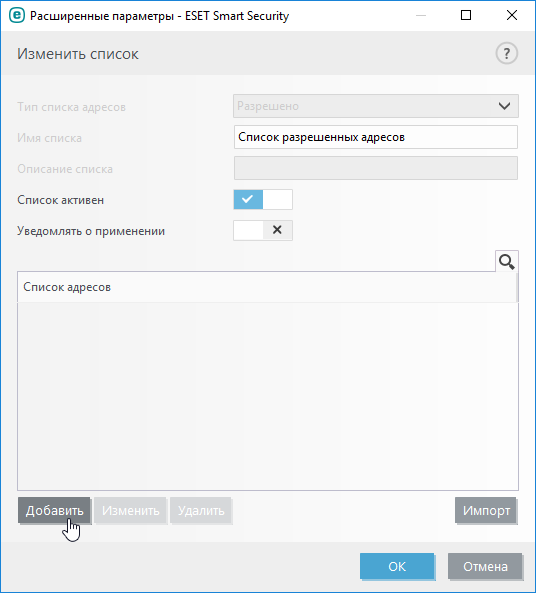Click the empty address list area
This screenshot has height=593, width=536.
pos(268,396)
